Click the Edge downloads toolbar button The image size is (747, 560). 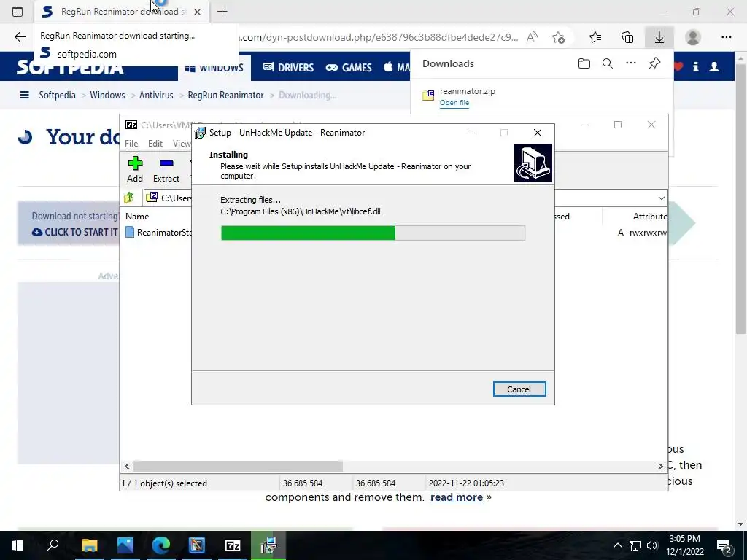pyautogui.click(x=659, y=37)
